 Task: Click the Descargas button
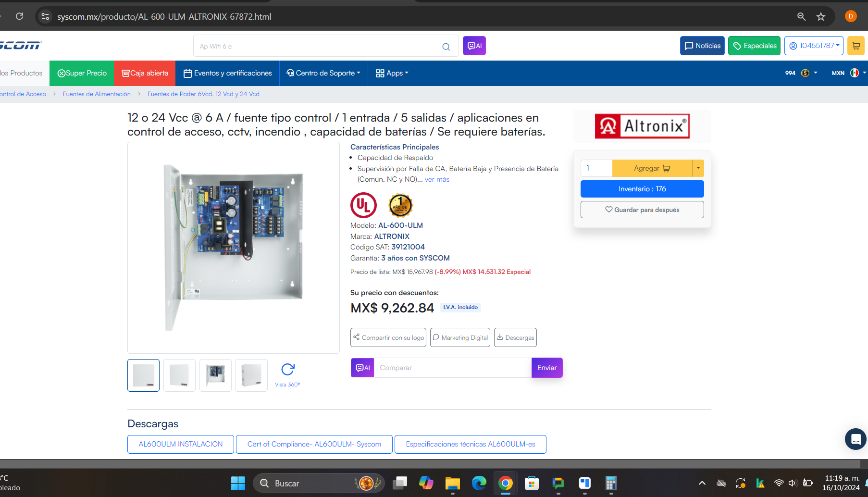(515, 337)
